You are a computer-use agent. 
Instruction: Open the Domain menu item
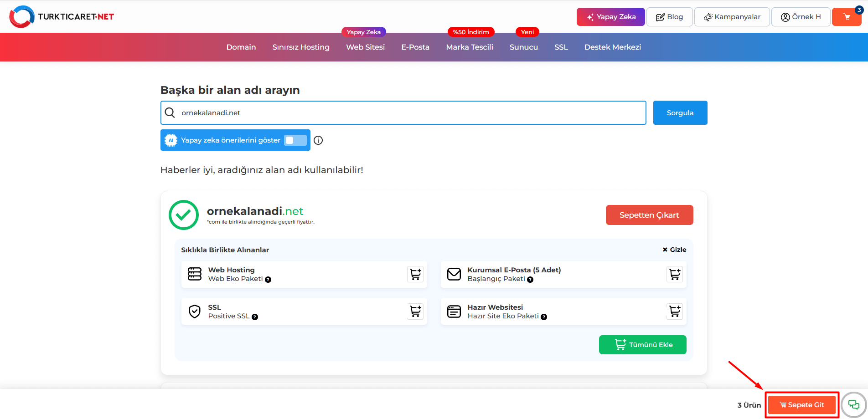pos(241,47)
